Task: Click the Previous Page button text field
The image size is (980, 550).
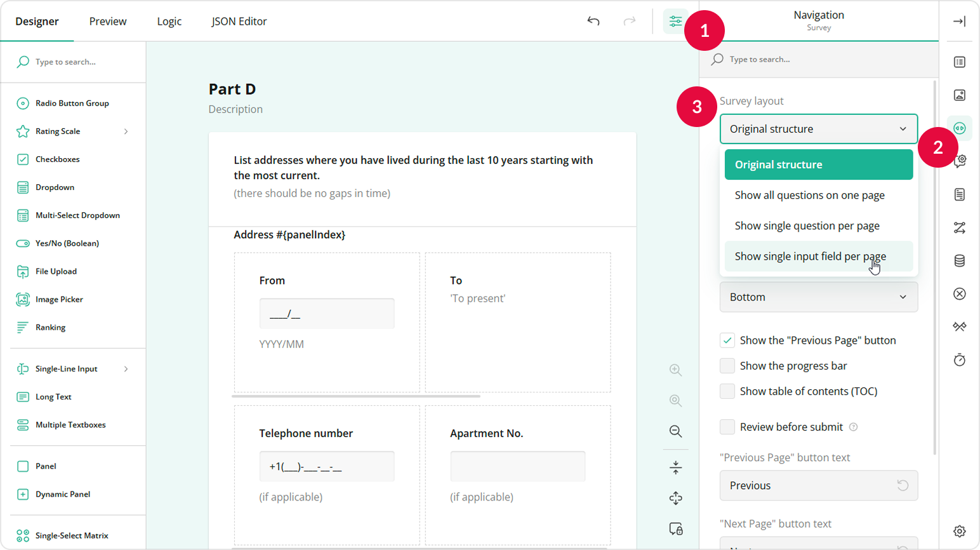Action: pos(818,485)
